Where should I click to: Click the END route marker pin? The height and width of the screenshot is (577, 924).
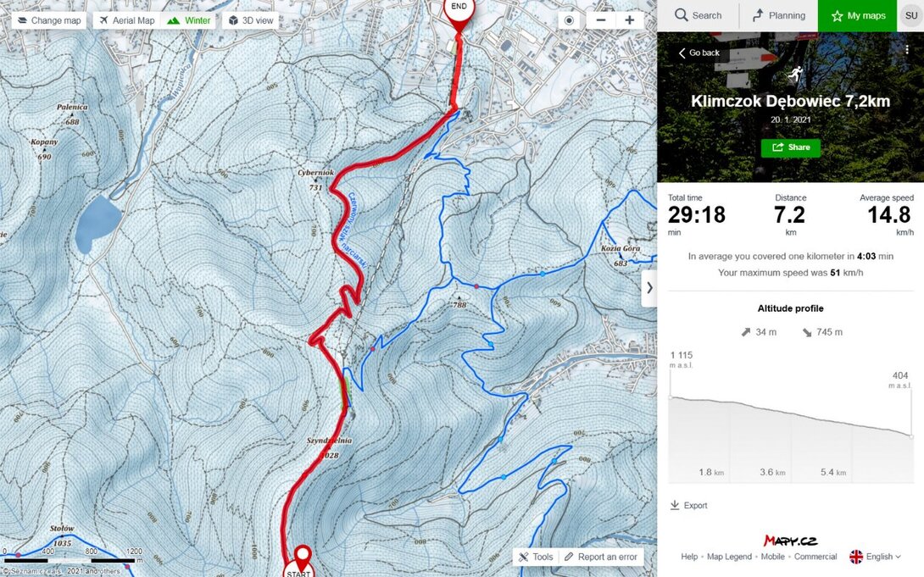pos(459,14)
